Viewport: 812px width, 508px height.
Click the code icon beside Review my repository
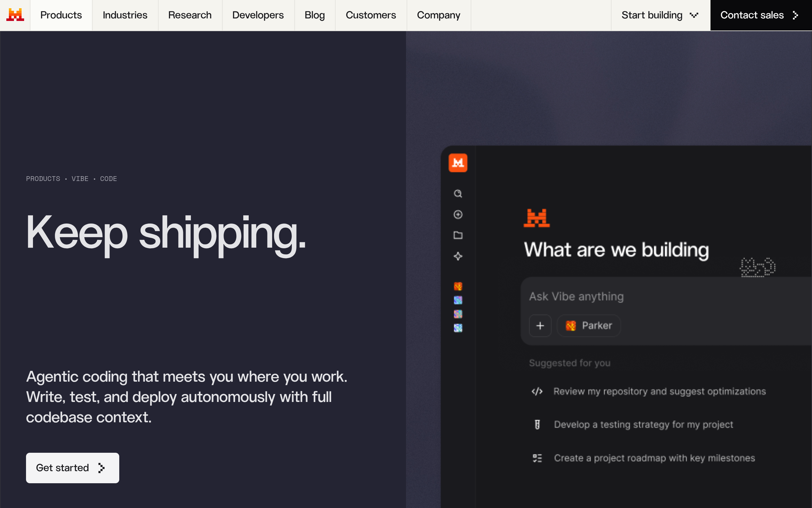[537, 391]
